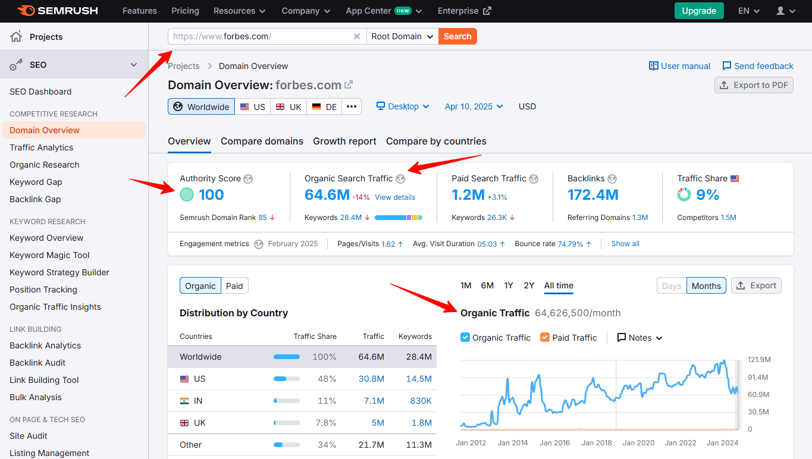812x459 pixels.
Task: Click the Traffic Share donut chart icon
Action: click(684, 195)
